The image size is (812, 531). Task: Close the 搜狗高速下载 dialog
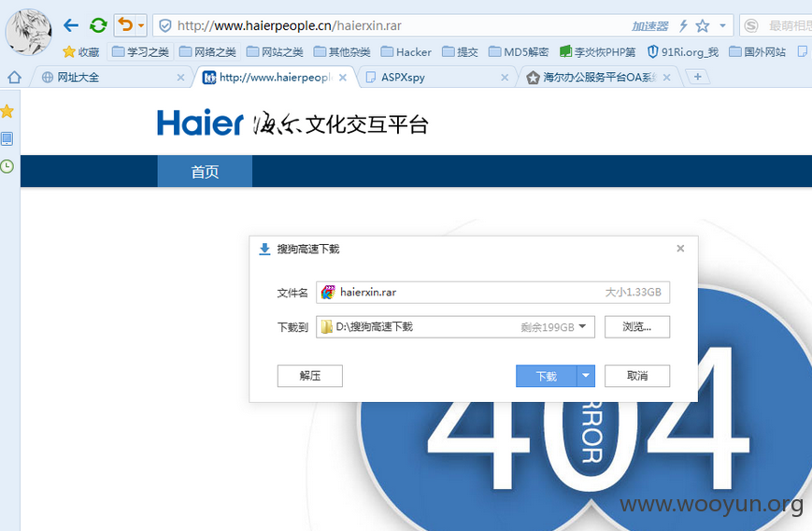(680, 249)
